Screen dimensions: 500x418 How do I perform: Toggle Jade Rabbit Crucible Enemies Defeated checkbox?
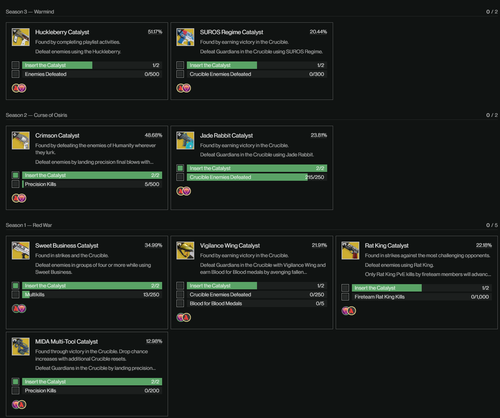[180, 177]
